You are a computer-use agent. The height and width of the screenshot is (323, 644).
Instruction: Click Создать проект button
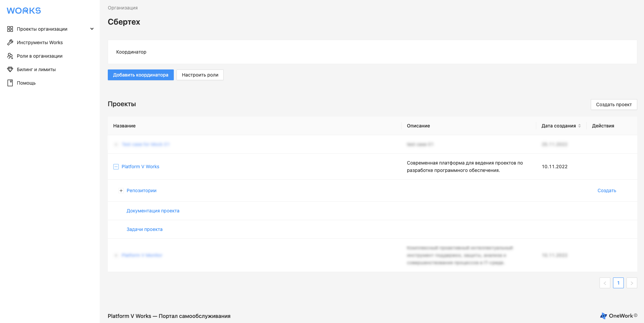614,105
